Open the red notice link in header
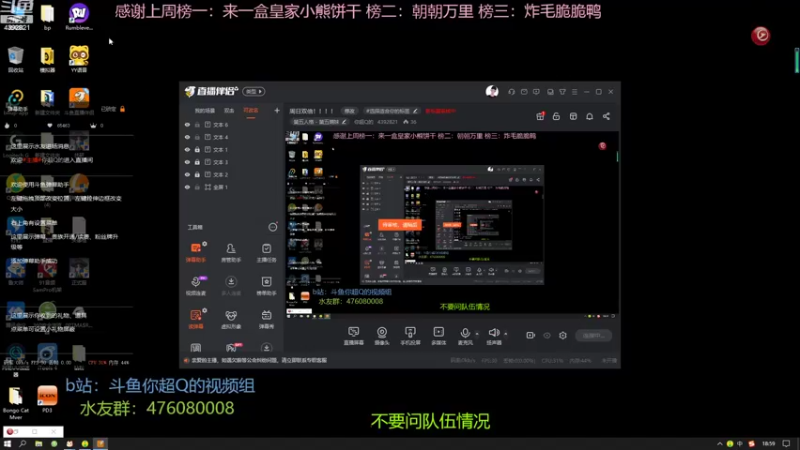 [x=440, y=111]
